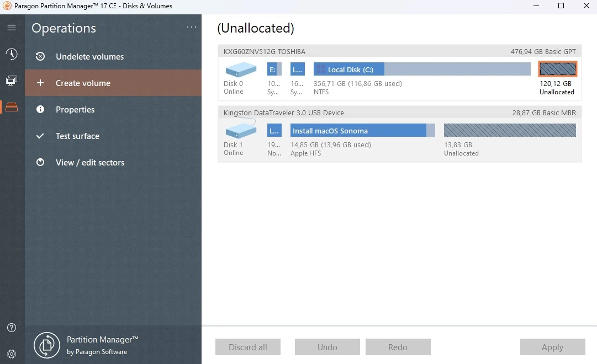Select the Local Disk (C:) partition bar
This screenshot has width=597, height=364.
click(422, 69)
